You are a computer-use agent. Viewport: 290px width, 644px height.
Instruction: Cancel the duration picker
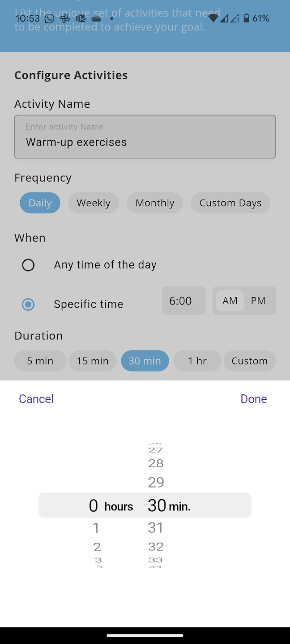coord(36,398)
